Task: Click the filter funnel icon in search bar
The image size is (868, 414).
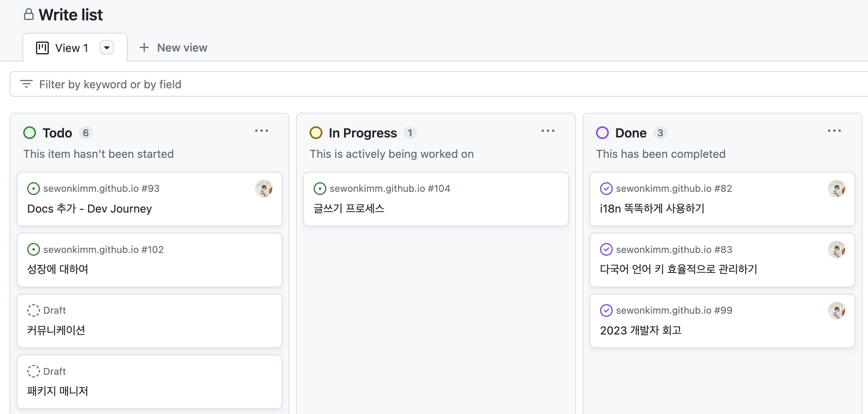Action: (26, 84)
